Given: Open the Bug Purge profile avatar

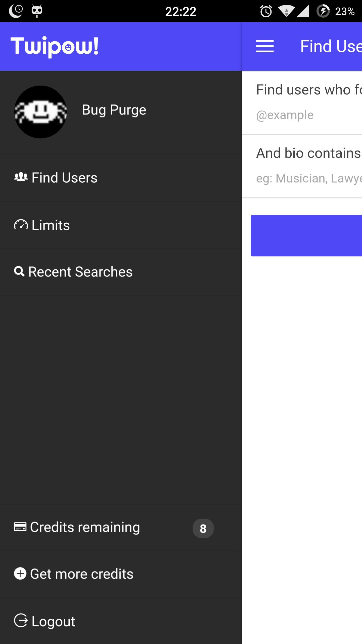Looking at the screenshot, I should coord(40,112).
